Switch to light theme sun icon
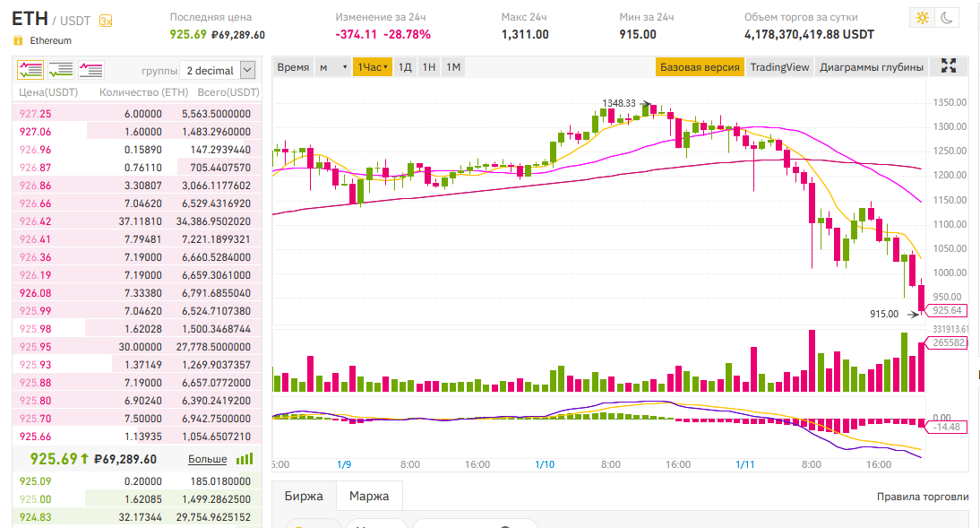 pos(921,17)
